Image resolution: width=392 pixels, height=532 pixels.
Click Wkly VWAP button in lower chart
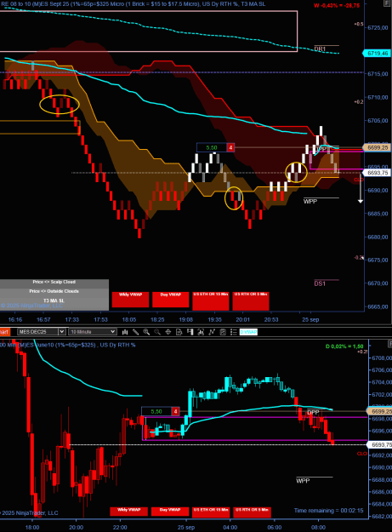click(x=128, y=511)
